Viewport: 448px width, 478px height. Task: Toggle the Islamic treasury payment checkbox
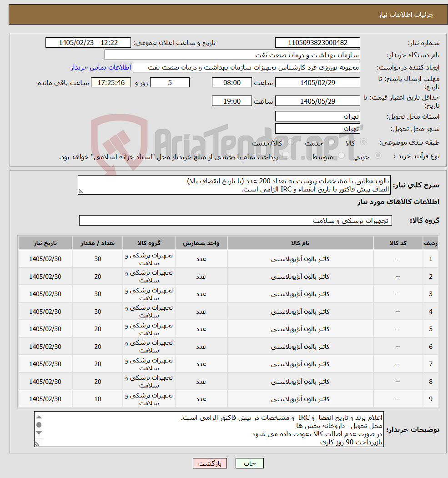click(x=286, y=156)
